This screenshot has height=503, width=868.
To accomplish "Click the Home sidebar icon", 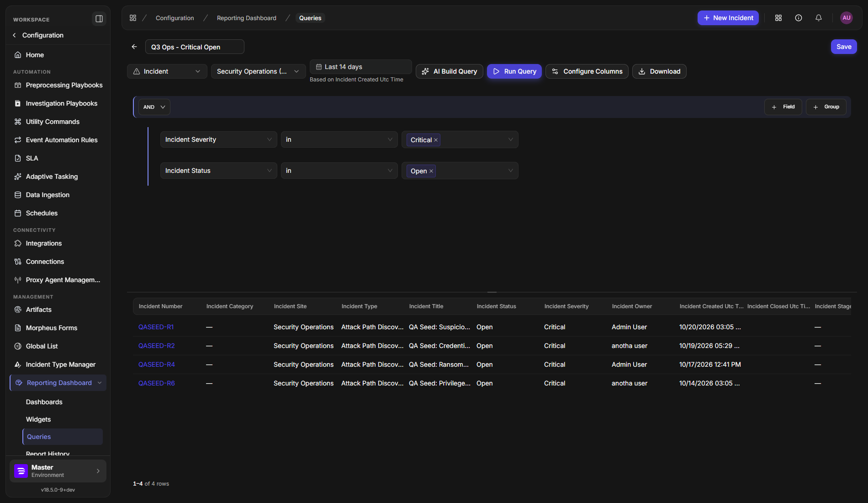I will [x=18, y=55].
